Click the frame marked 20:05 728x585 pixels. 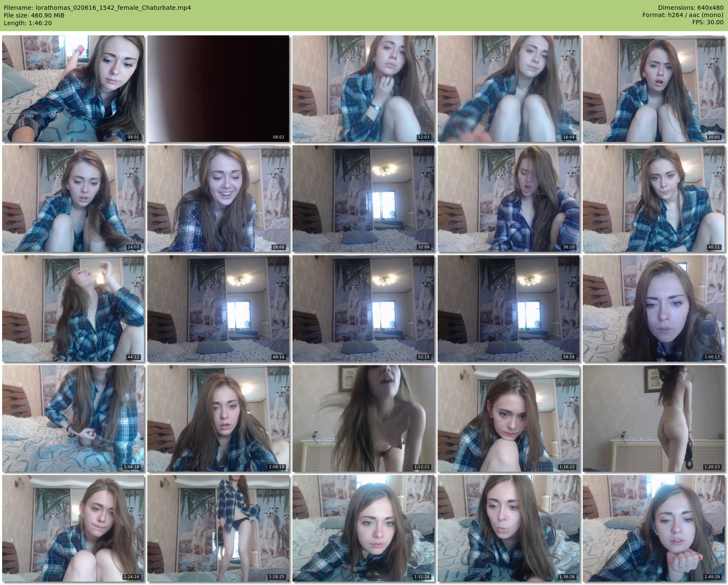[x=653, y=89]
